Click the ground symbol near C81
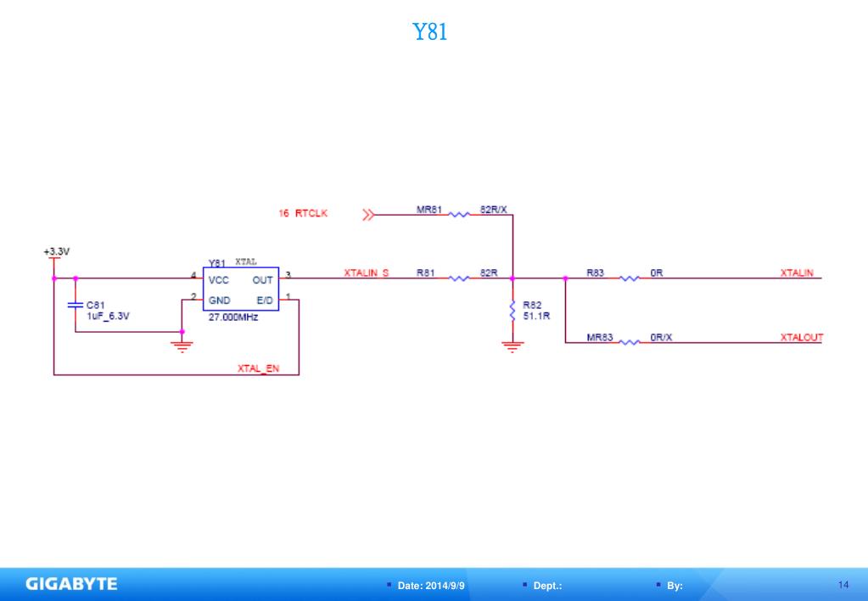Screen dimensions: 868x601 (182, 347)
